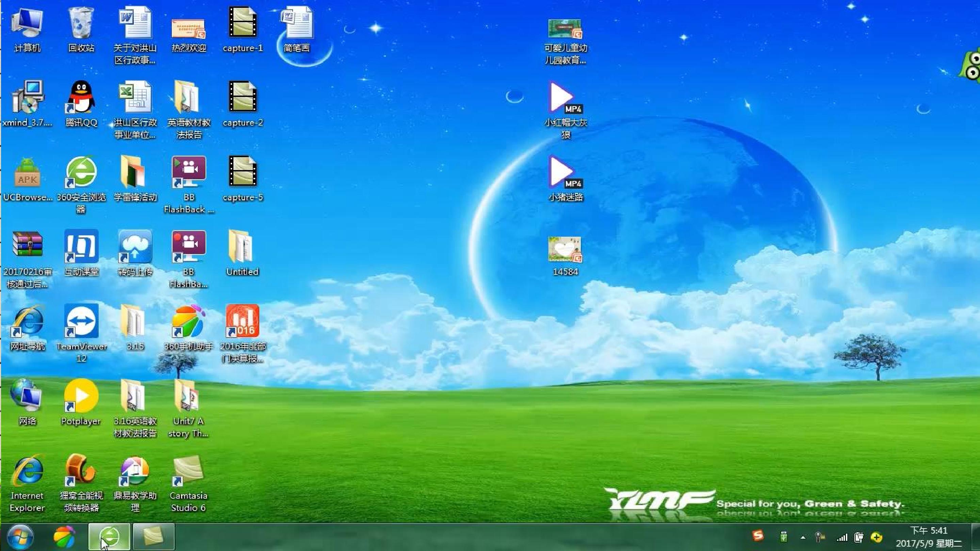The height and width of the screenshot is (551, 980).
Task: Launch 鼎易教学助理 shortcut
Action: [135, 483]
